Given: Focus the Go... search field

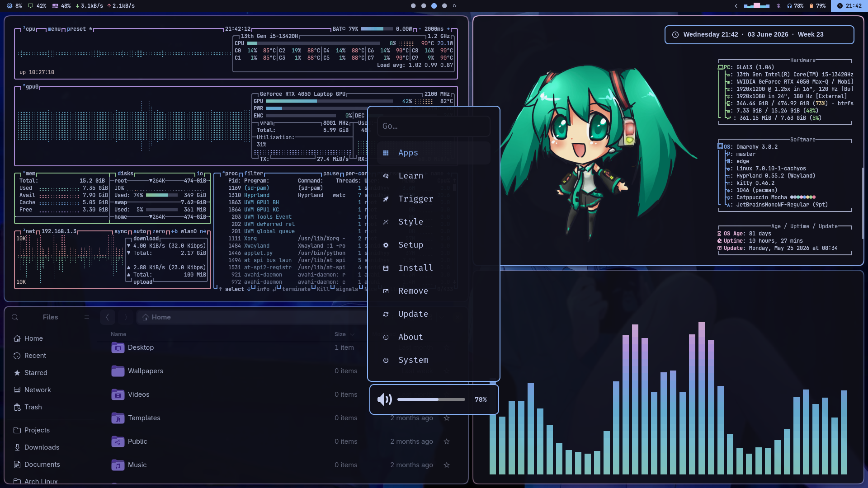Looking at the screenshot, I should [x=434, y=126].
